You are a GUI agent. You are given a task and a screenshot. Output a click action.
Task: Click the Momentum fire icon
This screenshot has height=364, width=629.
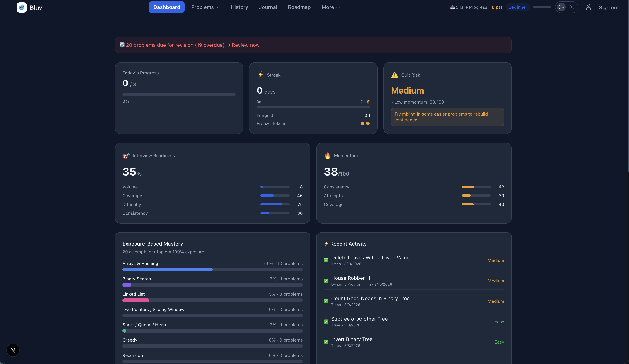tap(328, 155)
